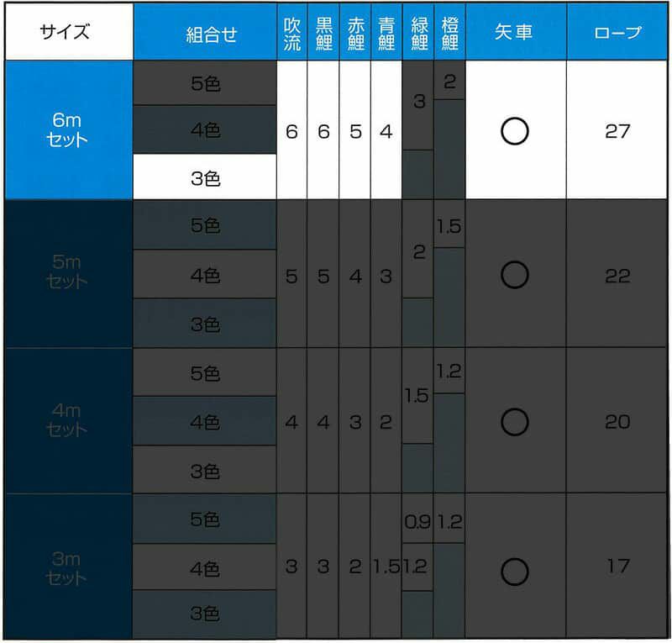Click the circle mark in the 4m set row
672x643 pixels.
click(x=514, y=421)
